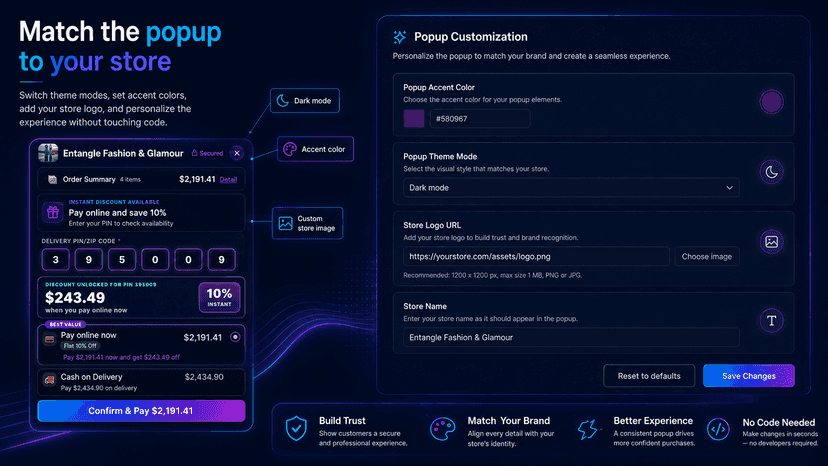Click the Choose image button

pyautogui.click(x=707, y=256)
